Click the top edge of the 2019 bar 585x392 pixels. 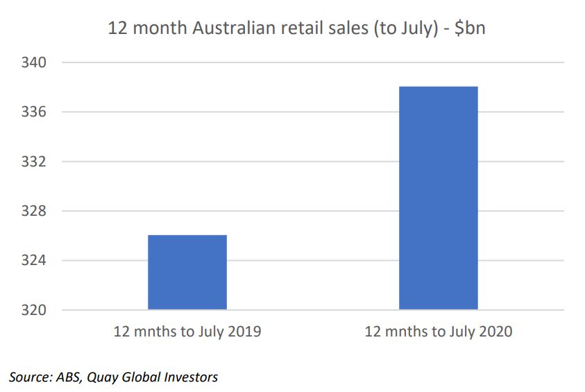pos(187,236)
